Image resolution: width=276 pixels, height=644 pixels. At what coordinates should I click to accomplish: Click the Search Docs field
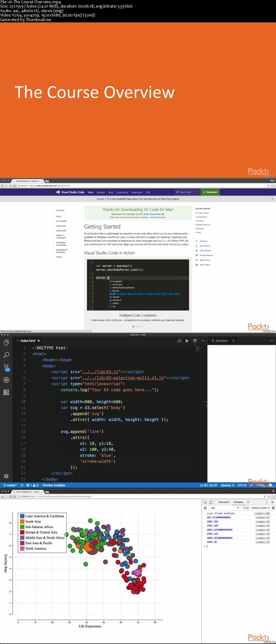pyautogui.click(x=187, y=192)
